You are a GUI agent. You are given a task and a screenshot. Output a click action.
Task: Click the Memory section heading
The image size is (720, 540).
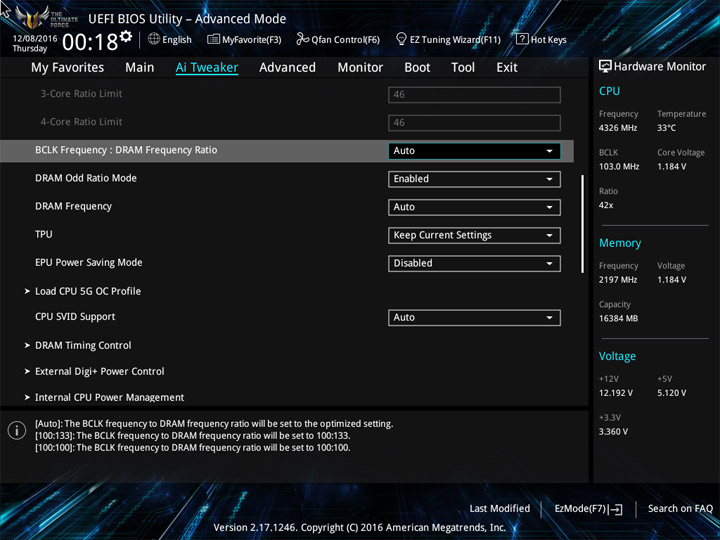point(620,243)
